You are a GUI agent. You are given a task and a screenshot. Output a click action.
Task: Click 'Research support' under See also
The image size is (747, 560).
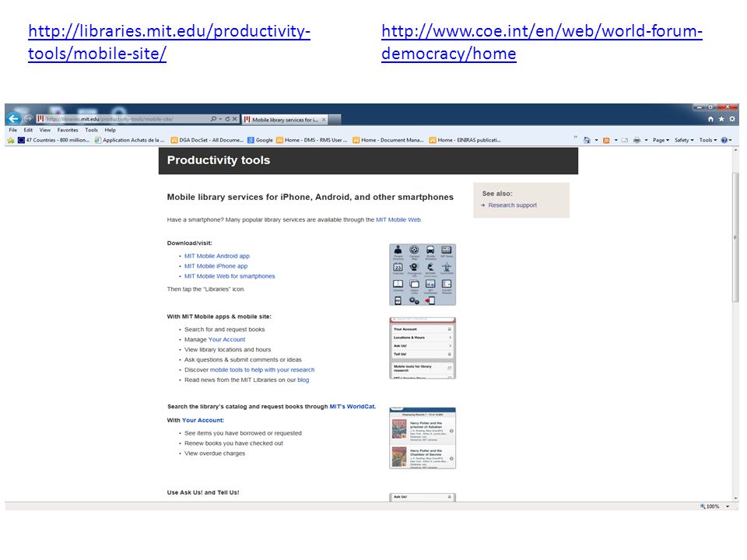(x=512, y=205)
